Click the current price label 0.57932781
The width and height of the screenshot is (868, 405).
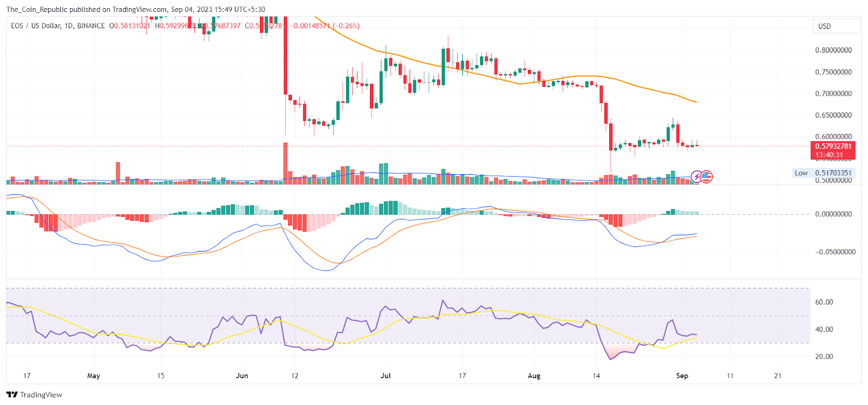click(833, 146)
